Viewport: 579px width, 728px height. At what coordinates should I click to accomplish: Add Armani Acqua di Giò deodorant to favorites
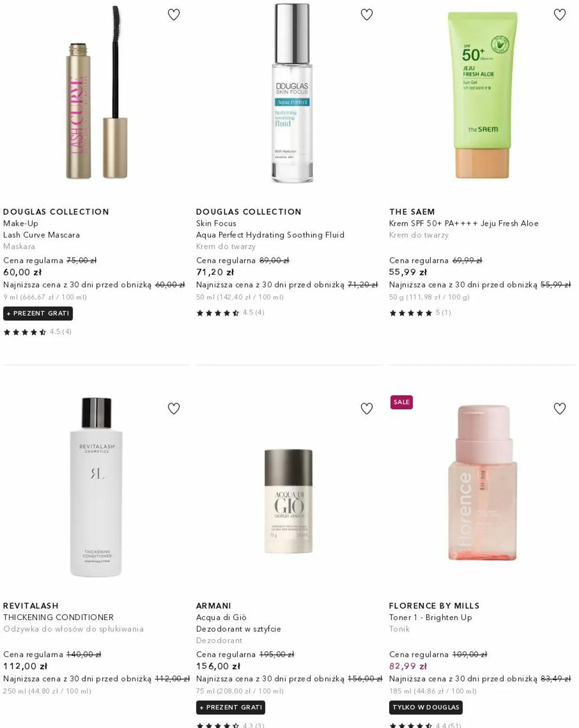pyautogui.click(x=367, y=409)
